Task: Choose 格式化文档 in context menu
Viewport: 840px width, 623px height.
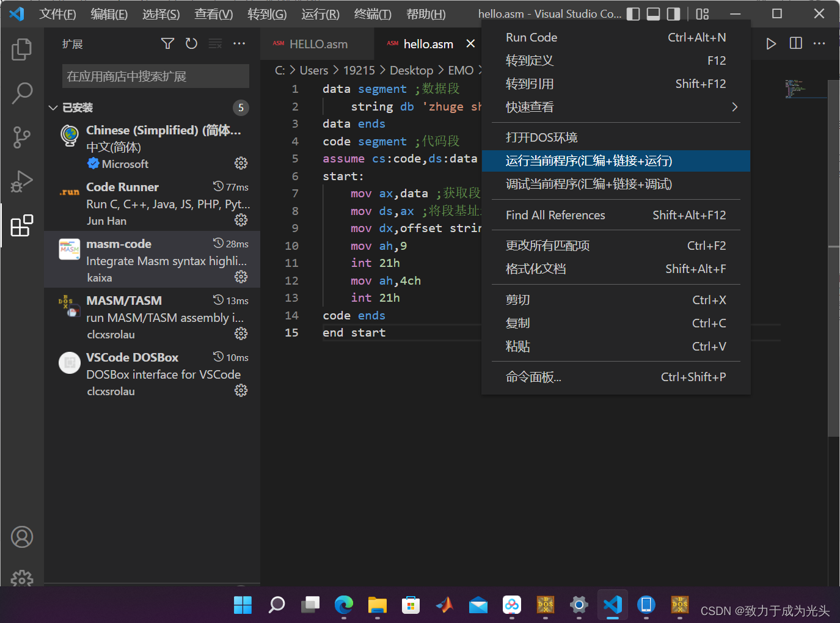Action: point(616,269)
